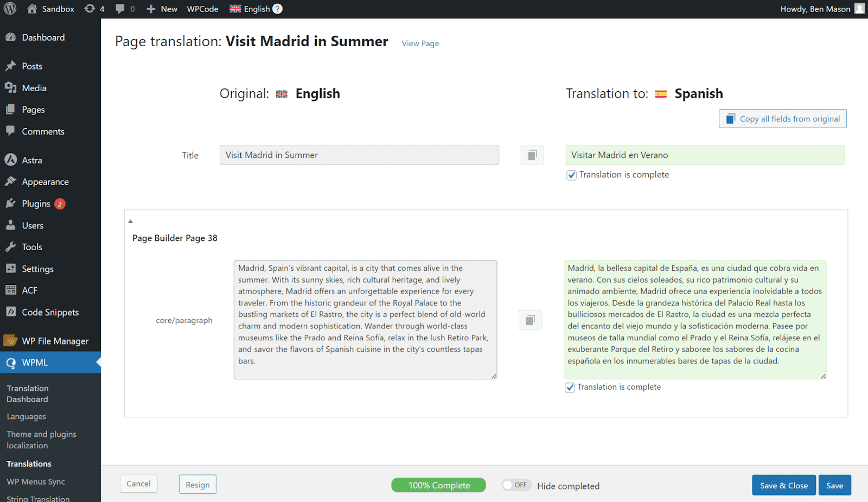Open the View Page link
This screenshot has height=502, width=868.
[420, 43]
